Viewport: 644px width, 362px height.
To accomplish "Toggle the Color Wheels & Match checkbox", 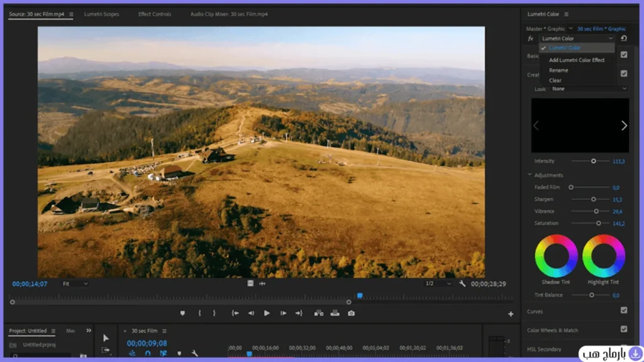I will 624,329.
